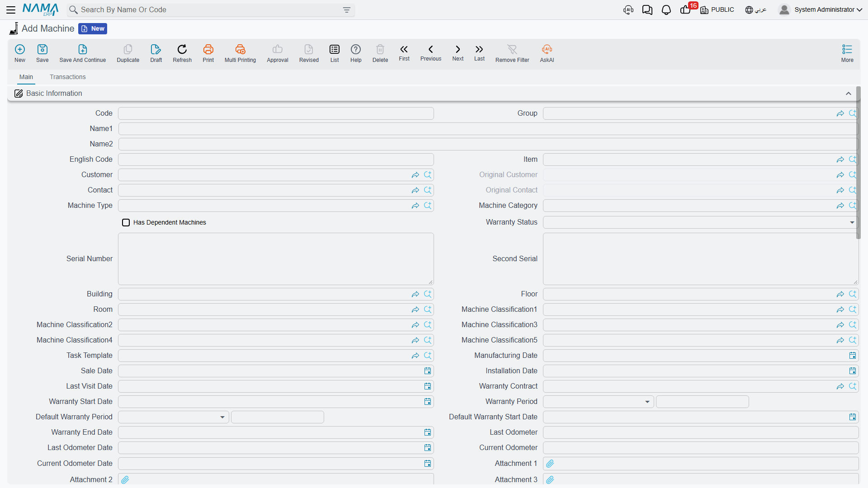Open search filter options icon

[x=347, y=10]
